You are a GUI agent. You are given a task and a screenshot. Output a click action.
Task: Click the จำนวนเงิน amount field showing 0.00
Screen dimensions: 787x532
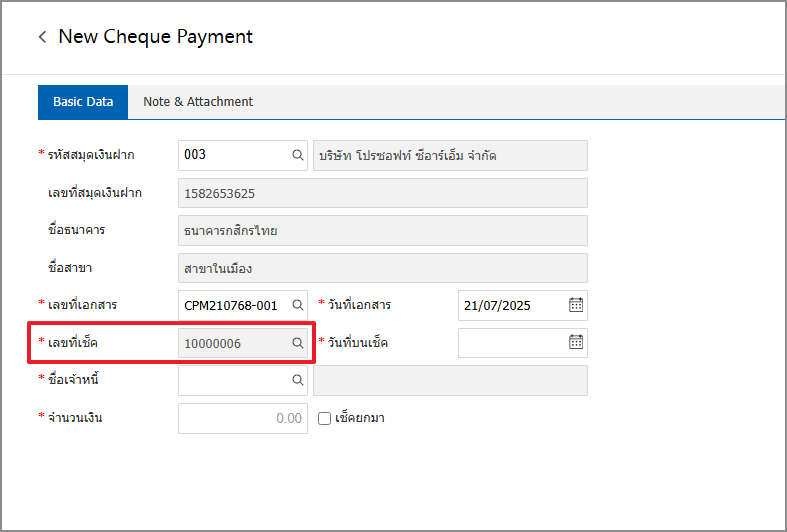242,418
